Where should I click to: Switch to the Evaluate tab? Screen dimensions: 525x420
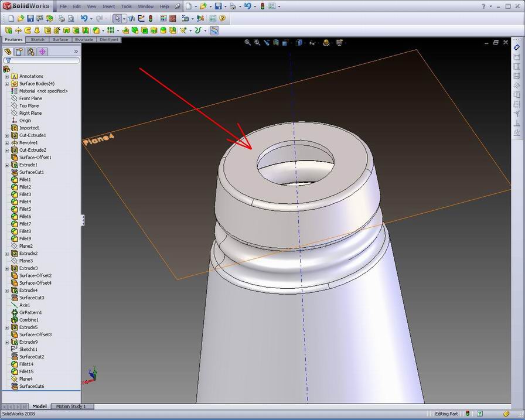click(x=84, y=40)
